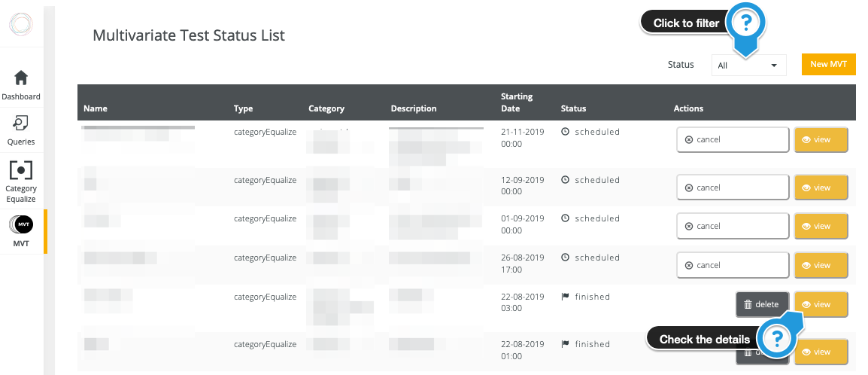This screenshot has height=375, width=868.
Task: Cancel the test scheduled for 21-11-2019
Action: (732, 140)
